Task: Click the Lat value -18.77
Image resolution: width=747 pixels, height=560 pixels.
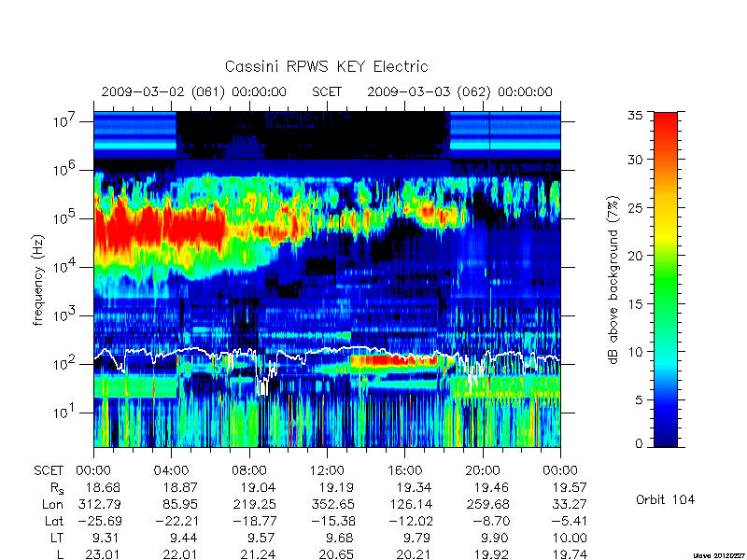Action: (254, 521)
